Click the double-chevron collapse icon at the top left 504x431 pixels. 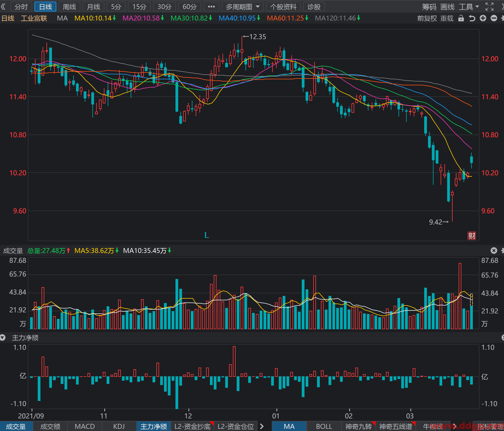[x=4, y=7]
